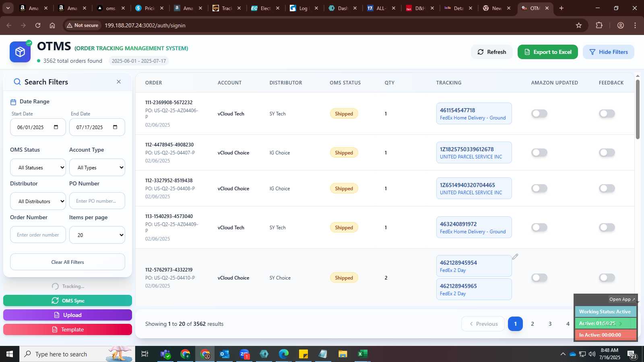Open the notifications center icon

tap(632, 354)
